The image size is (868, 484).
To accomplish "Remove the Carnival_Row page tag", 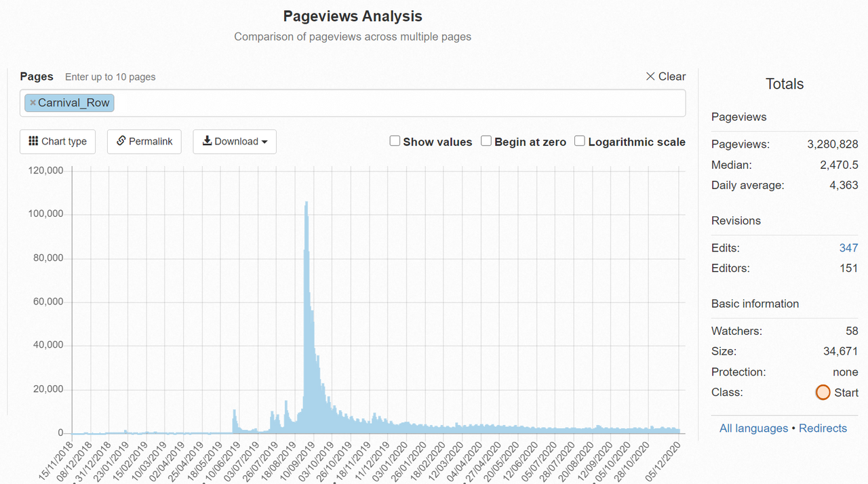I will click(x=33, y=103).
